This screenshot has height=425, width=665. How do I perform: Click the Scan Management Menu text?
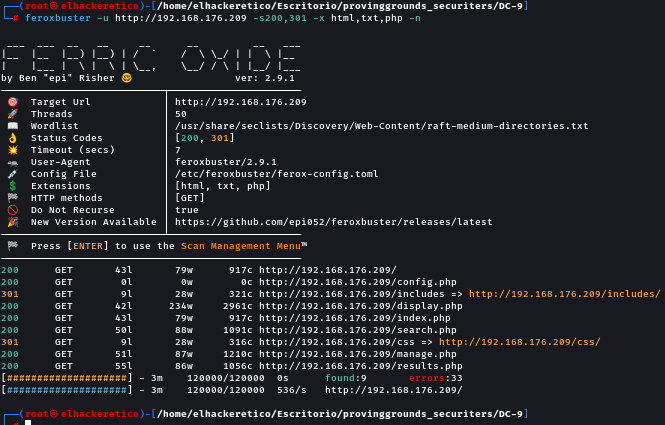pos(240,246)
